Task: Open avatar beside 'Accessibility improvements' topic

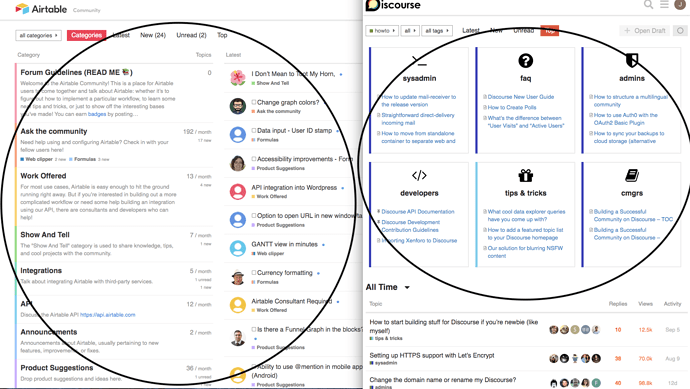Action: point(238,163)
